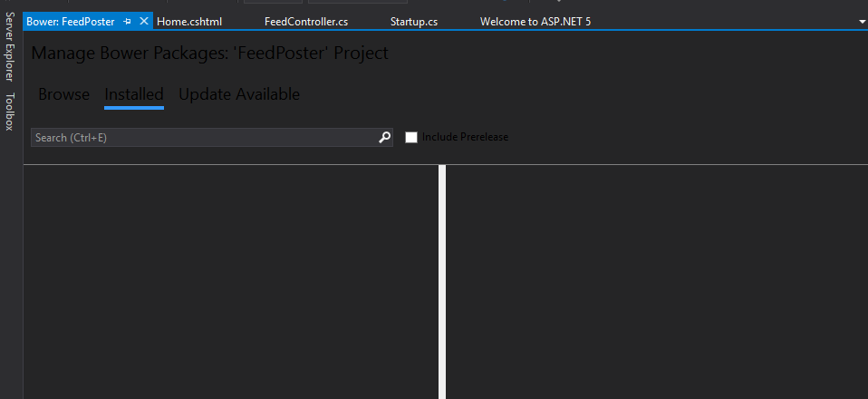
Task: Focus the package search input field
Action: [204, 137]
